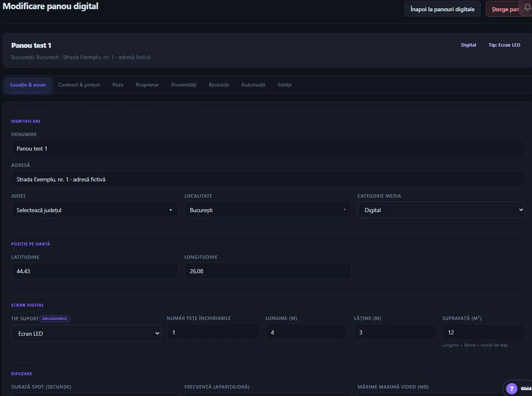Open the Contract & prețuri tab
Viewport: 532px width, 396px height.
(79, 85)
